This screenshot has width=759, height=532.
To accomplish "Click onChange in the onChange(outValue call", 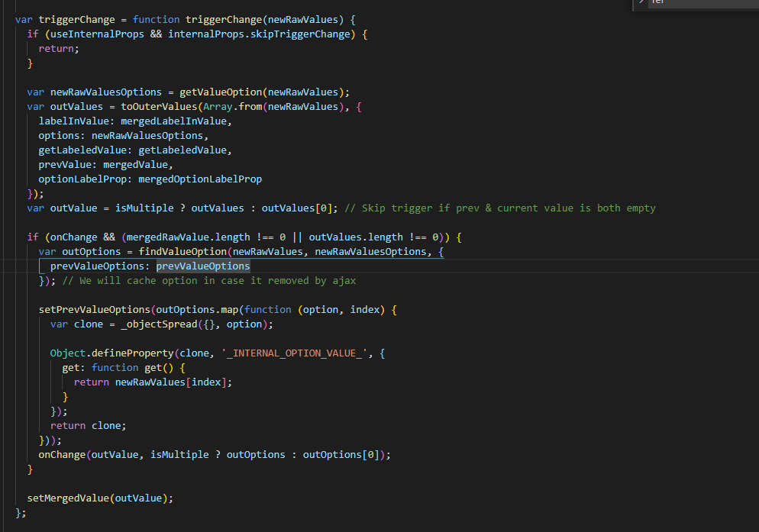I will click(x=62, y=456).
